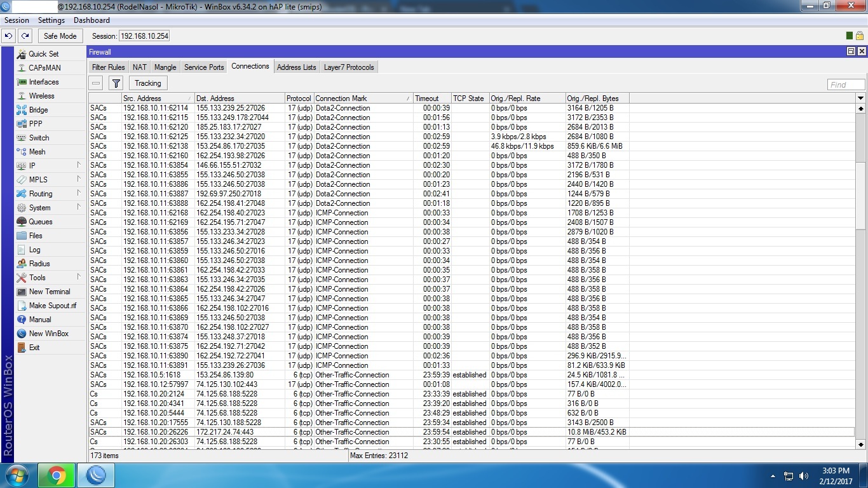The image size is (868, 488).
Task: Open Radius menu
Action: pos(39,264)
